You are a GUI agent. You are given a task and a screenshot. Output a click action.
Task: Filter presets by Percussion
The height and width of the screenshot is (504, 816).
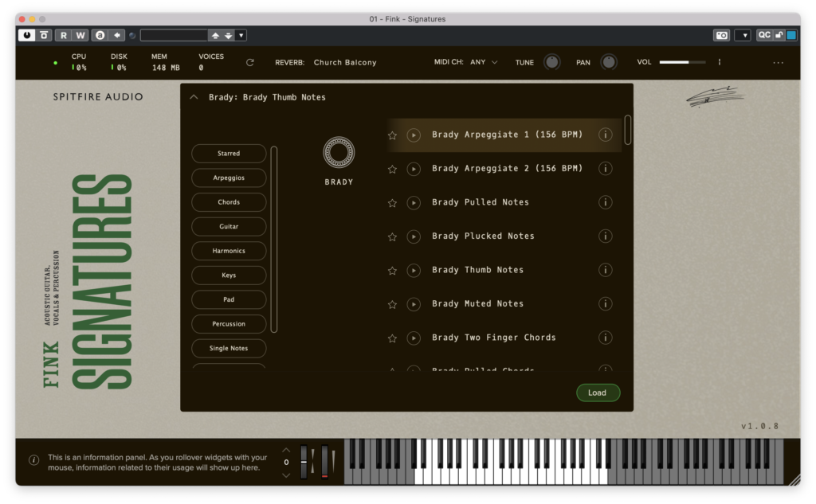(229, 324)
